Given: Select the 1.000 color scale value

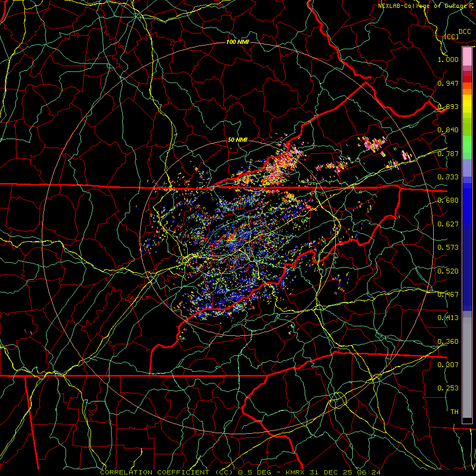Looking at the screenshot, I should (448, 59).
